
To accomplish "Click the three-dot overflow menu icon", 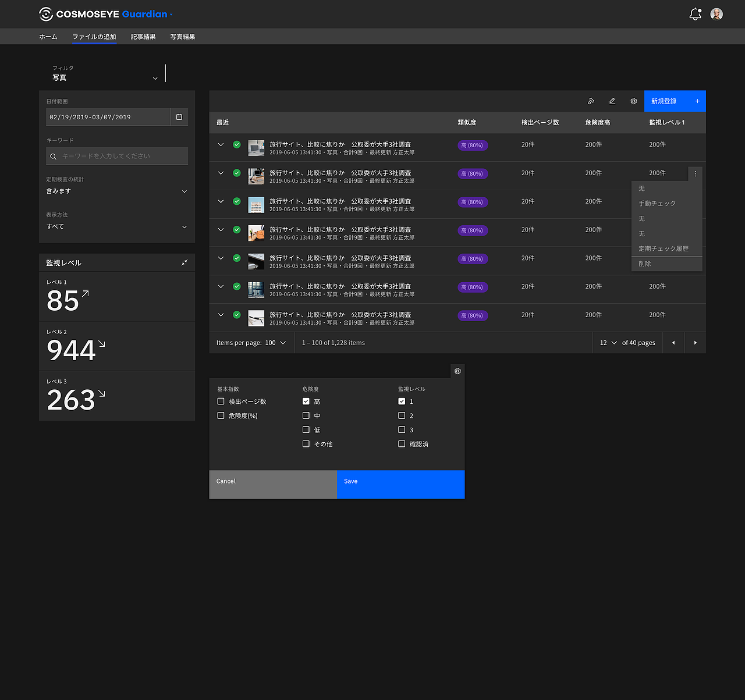I will [x=695, y=173].
